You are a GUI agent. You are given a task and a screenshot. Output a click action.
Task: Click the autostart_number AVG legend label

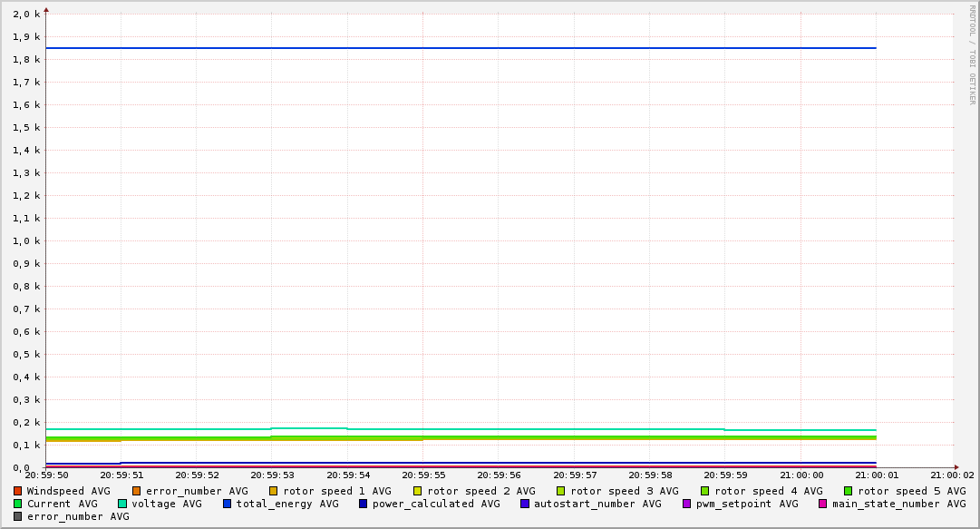(x=597, y=504)
